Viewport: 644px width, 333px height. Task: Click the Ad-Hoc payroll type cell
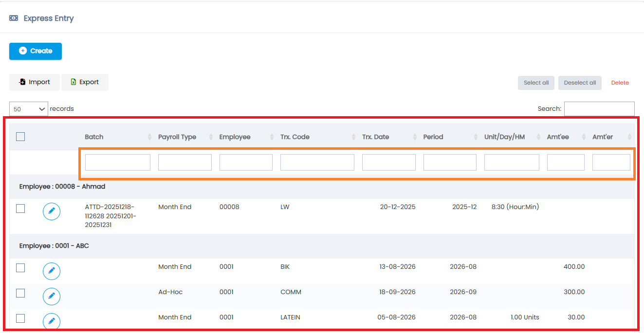[170, 292]
